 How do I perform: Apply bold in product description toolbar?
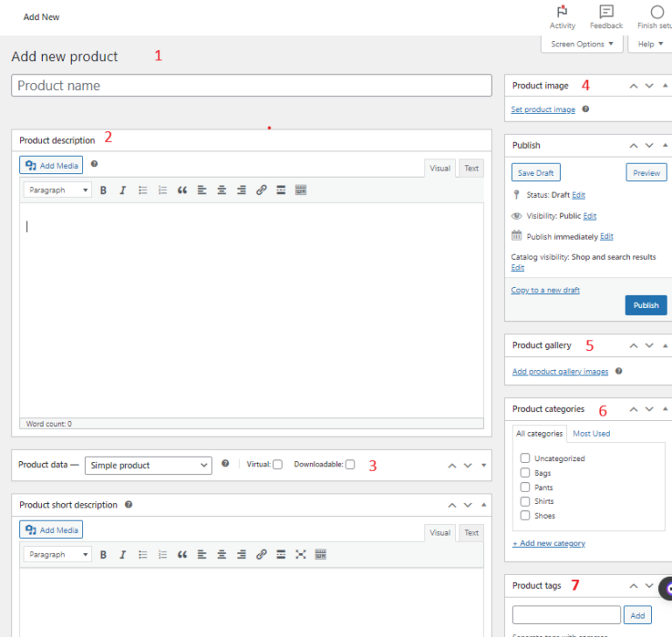103,191
